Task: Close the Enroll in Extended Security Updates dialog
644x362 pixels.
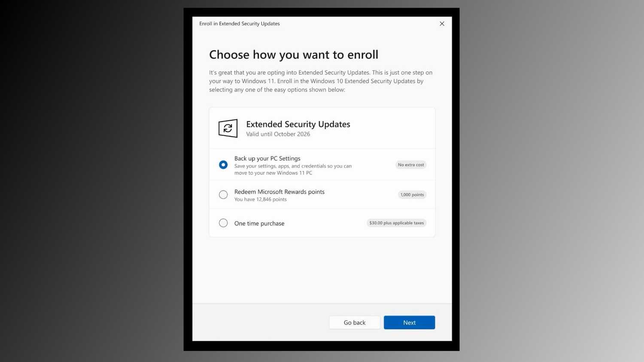Action: (442, 24)
